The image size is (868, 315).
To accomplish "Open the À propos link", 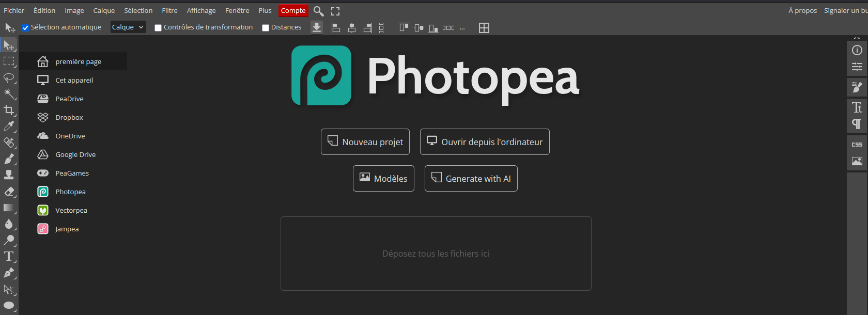I will [x=802, y=10].
